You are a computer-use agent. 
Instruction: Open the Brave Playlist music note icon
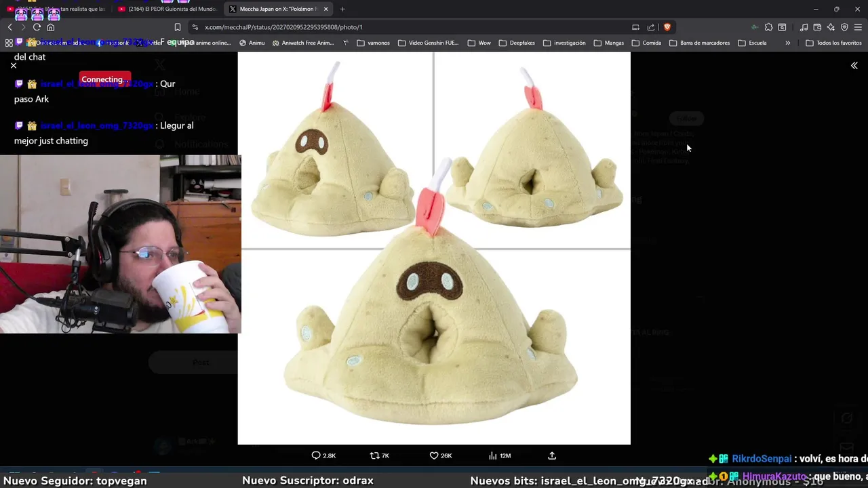point(804,27)
